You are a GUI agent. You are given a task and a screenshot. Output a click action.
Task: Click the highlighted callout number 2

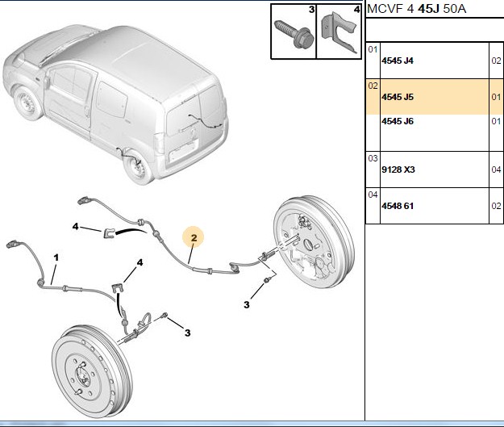click(x=194, y=238)
